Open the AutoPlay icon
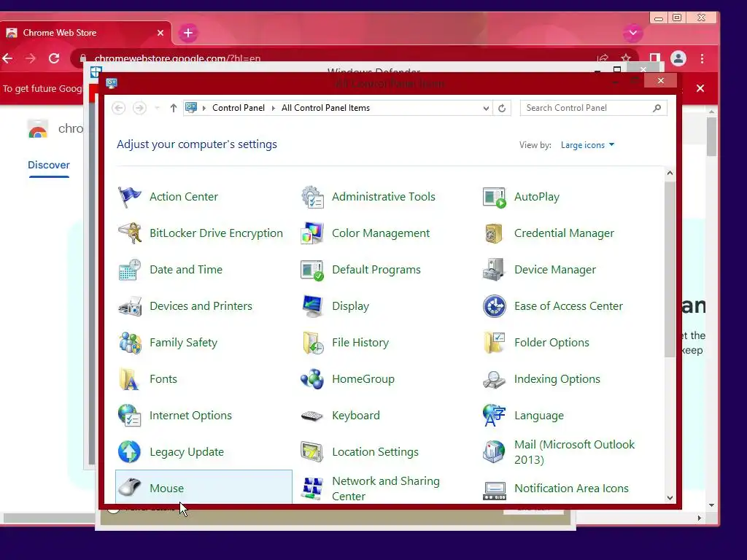This screenshot has width=747, height=560. click(494, 197)
